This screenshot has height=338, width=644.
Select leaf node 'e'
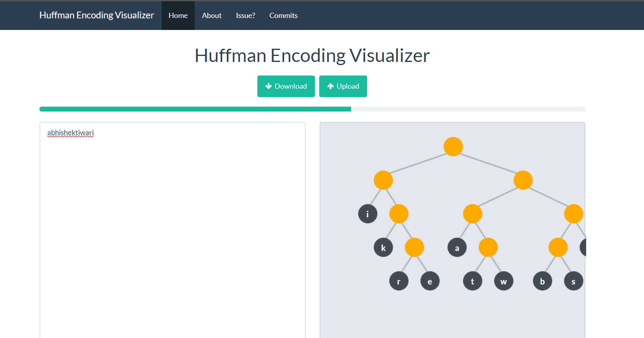430,281
